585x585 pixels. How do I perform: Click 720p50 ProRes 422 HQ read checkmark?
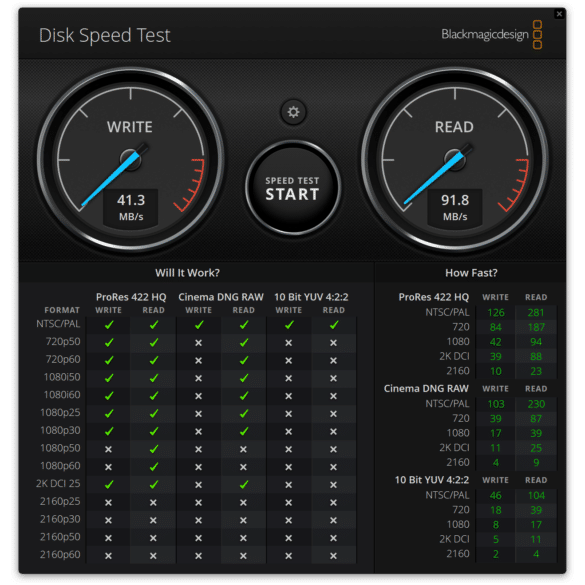point(153,342)
